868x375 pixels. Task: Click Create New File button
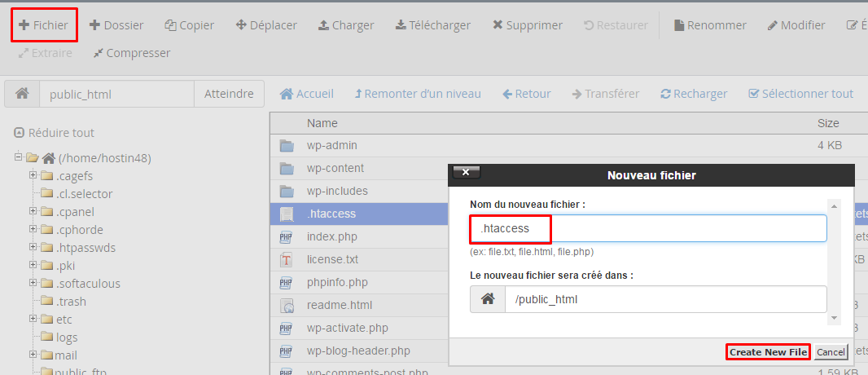(x=768, y=351)
